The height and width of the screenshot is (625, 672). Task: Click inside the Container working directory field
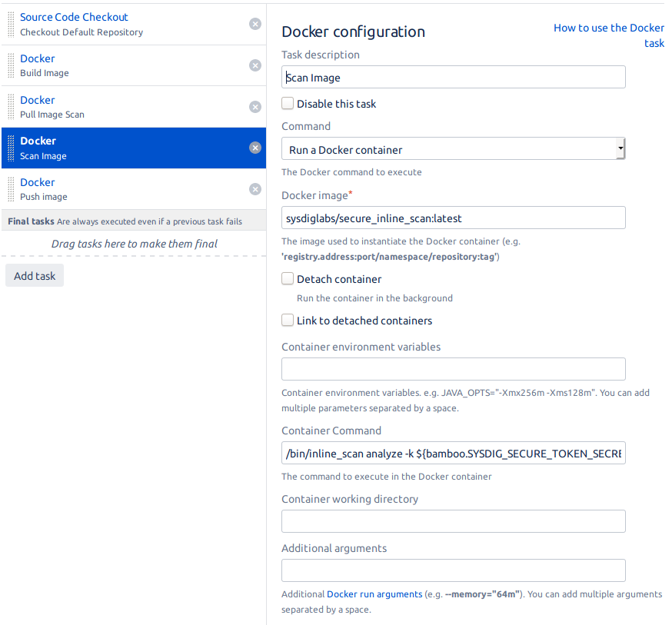click(x=453, y=520)
